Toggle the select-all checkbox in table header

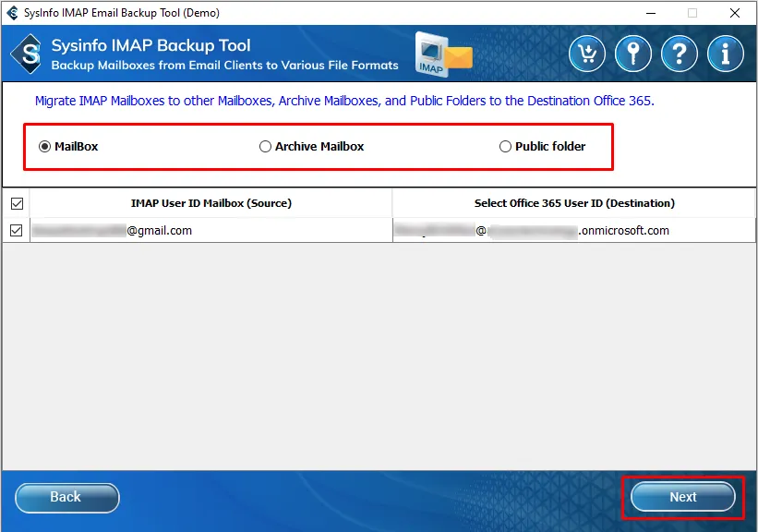tap(17, 203)
